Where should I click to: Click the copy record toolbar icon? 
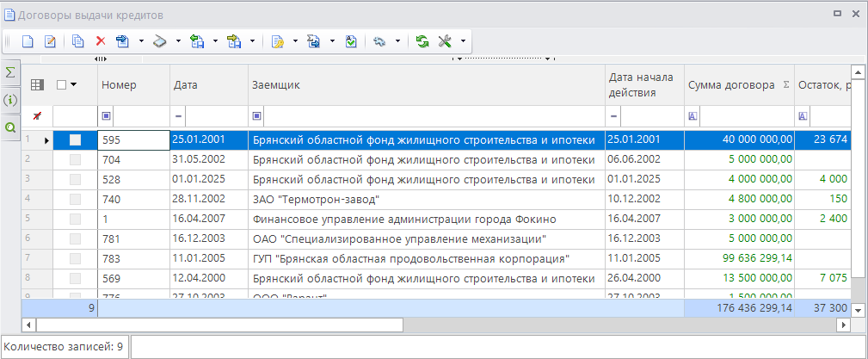78,41
